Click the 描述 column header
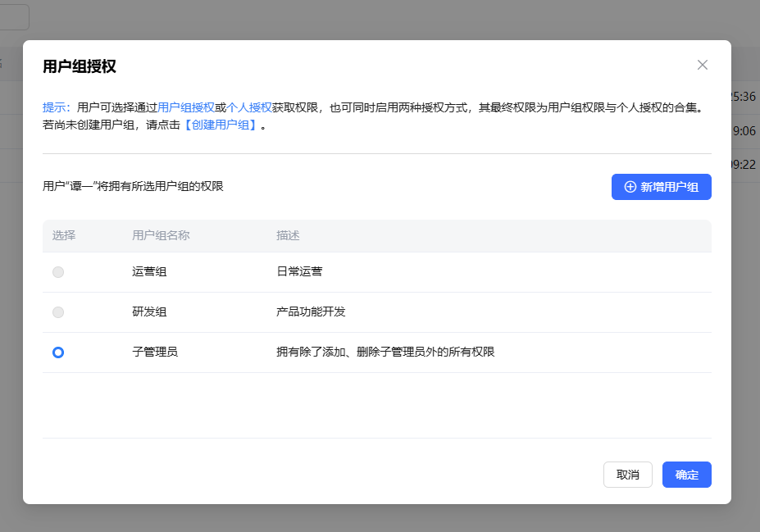The height and width of the screenshot is (532, 760). pos(288,236)
